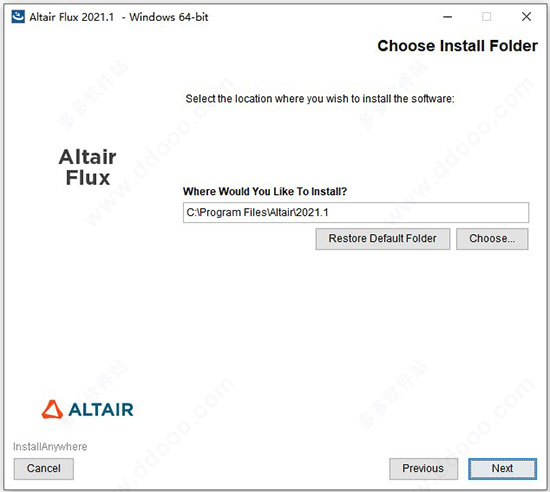This screenshot has width=550, height=492.
Task: Close the installer window
Action: pyautogui.click(x=526, y=16)
